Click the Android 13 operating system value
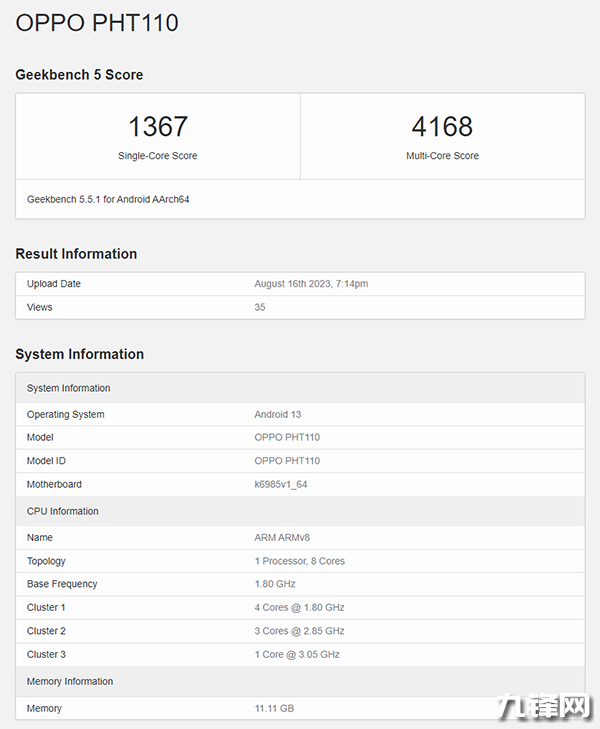Viewport: 600px width, 729px height. tap(278, 414)
